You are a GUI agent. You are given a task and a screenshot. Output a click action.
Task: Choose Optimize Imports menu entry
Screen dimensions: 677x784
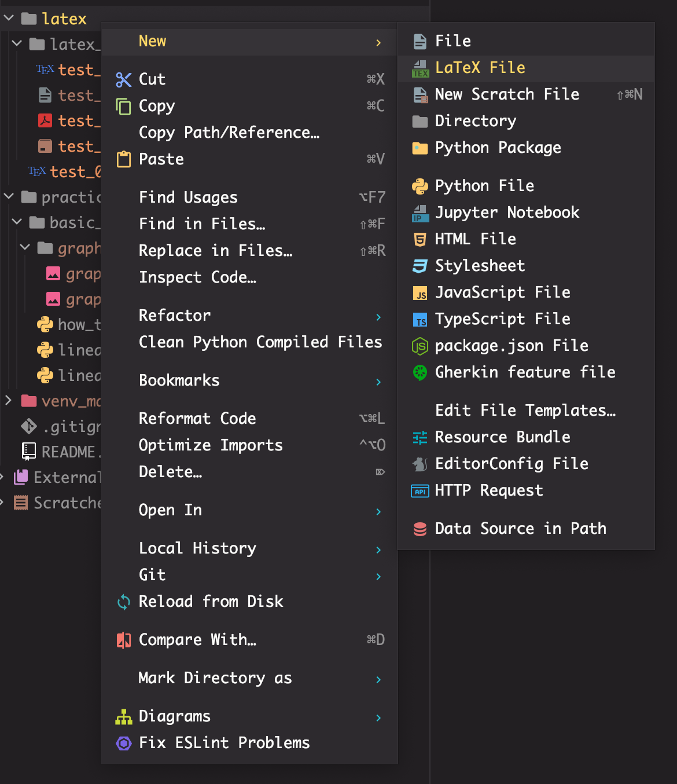coord(249,445)
